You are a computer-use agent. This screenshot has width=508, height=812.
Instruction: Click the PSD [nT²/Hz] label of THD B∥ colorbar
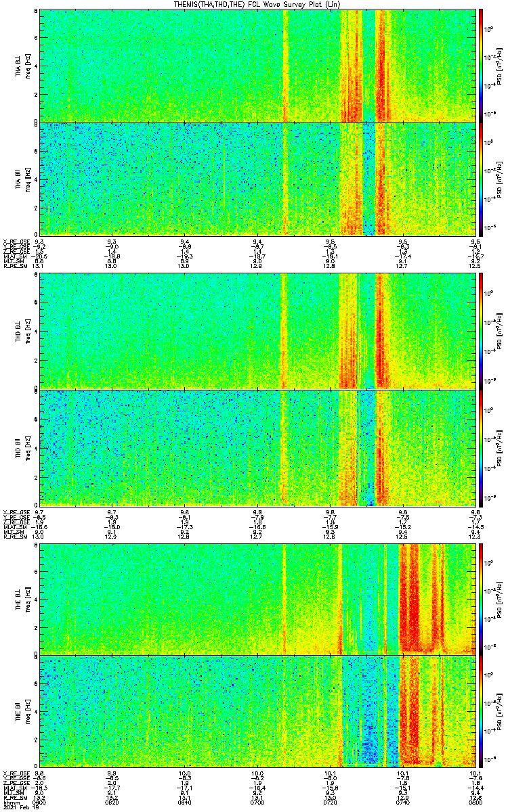click(x=501, y=448)
